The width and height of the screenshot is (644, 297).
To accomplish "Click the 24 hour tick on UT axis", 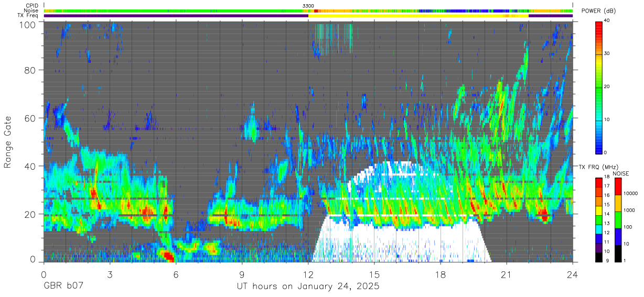I will click(573, 274).
